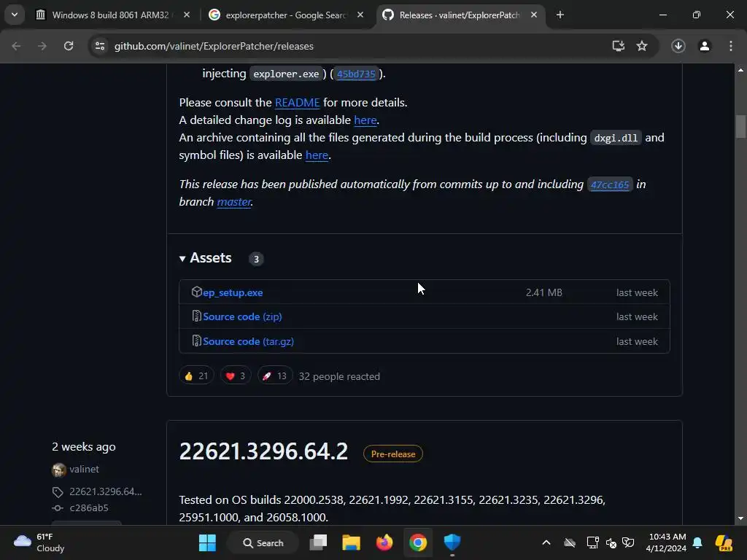The image size is (747, 560).
Task: Click the rocket reaction button
Action: pyautogui.click(x=275, y=376)
